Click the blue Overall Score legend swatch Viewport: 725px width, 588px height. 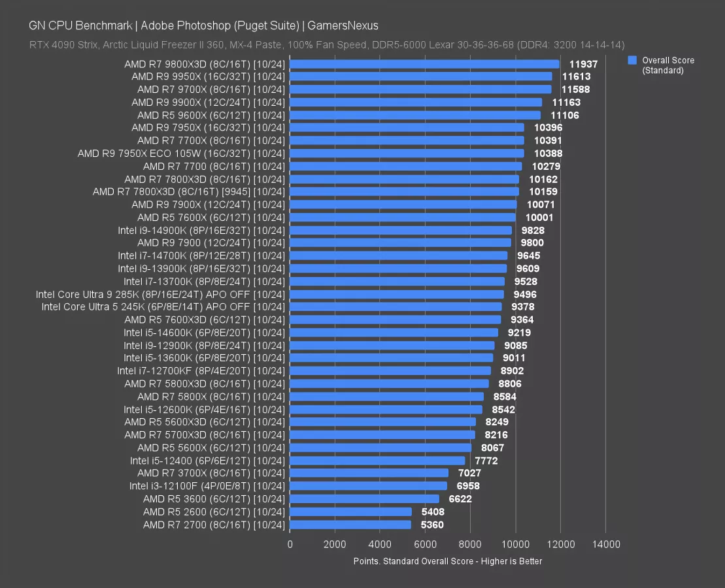coord(632,60)
